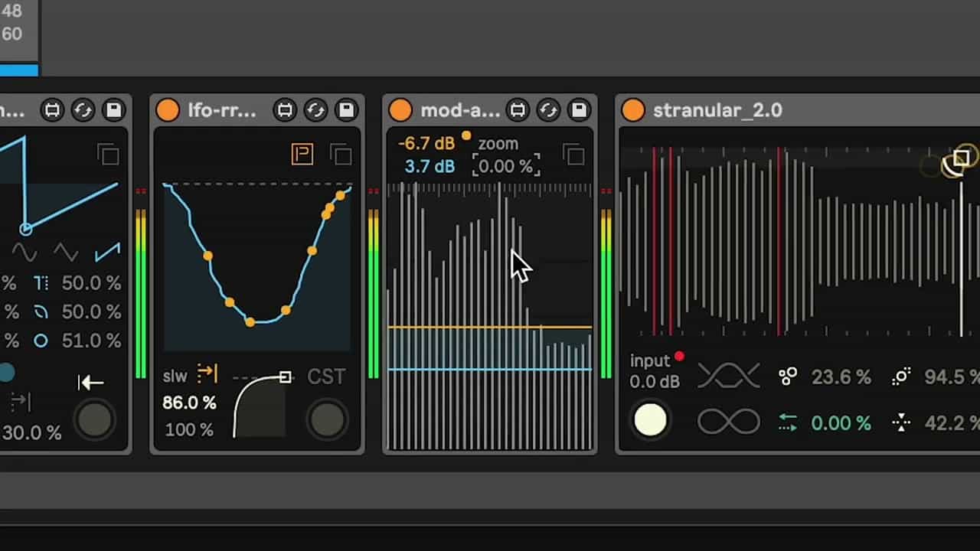Click the zoom 0.00 % value field
Screen dimensions: 980x551
point(506,165)
